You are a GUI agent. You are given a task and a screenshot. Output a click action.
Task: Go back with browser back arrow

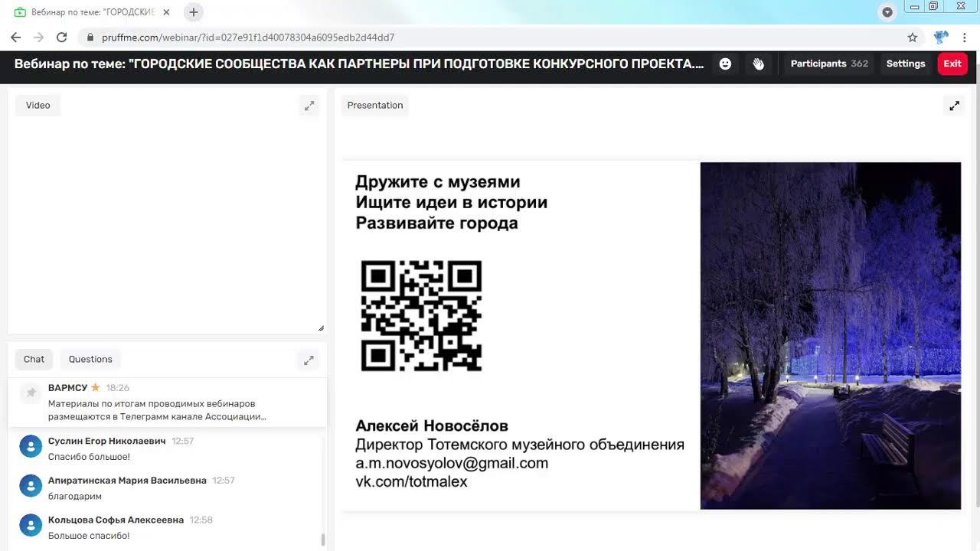pos(15,37)
